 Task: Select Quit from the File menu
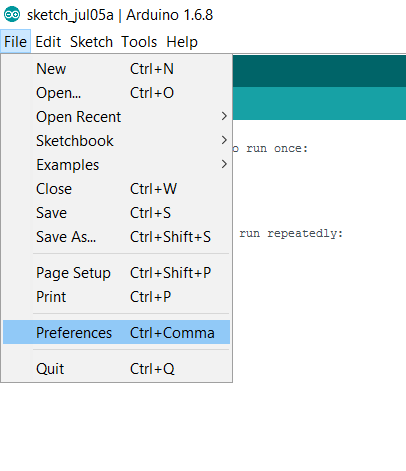pyautogui.click(x=116, y=369)
